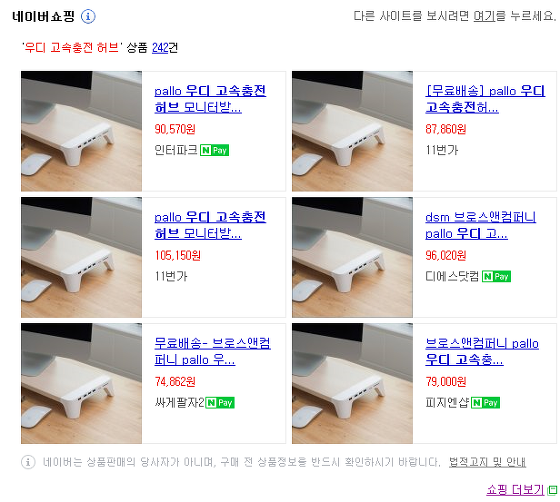
Task: Click the info icon beside 네이버쇼핑
Action: coord(88,16)
